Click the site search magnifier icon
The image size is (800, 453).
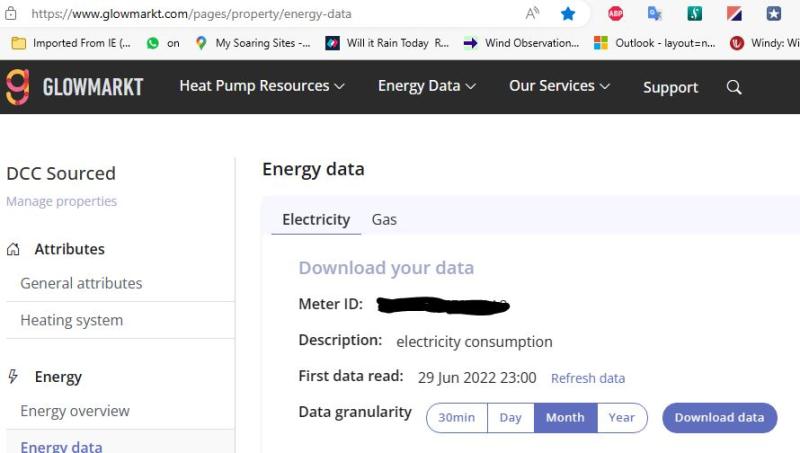734,87
